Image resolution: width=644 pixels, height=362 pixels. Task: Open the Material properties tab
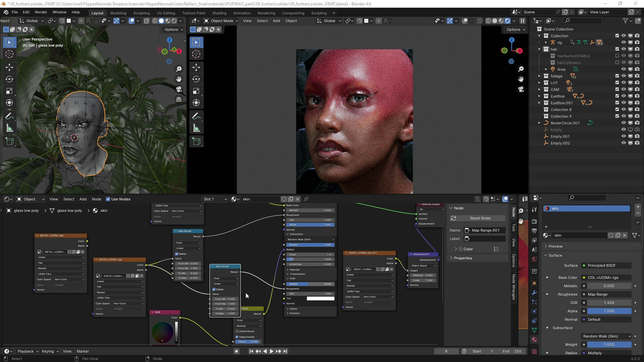[534, 339]
